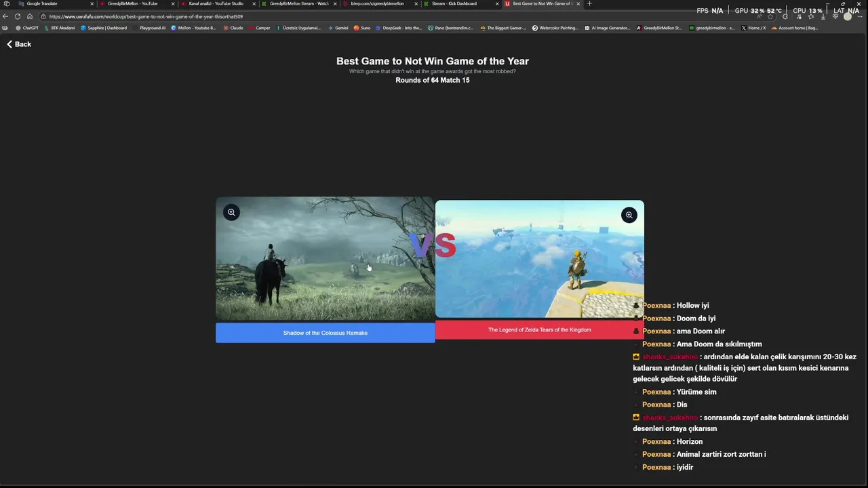Screen dimensions: 868x488
Task: Zoom in Zelda Tears of the Kingdom image
Action: point(629,215)
